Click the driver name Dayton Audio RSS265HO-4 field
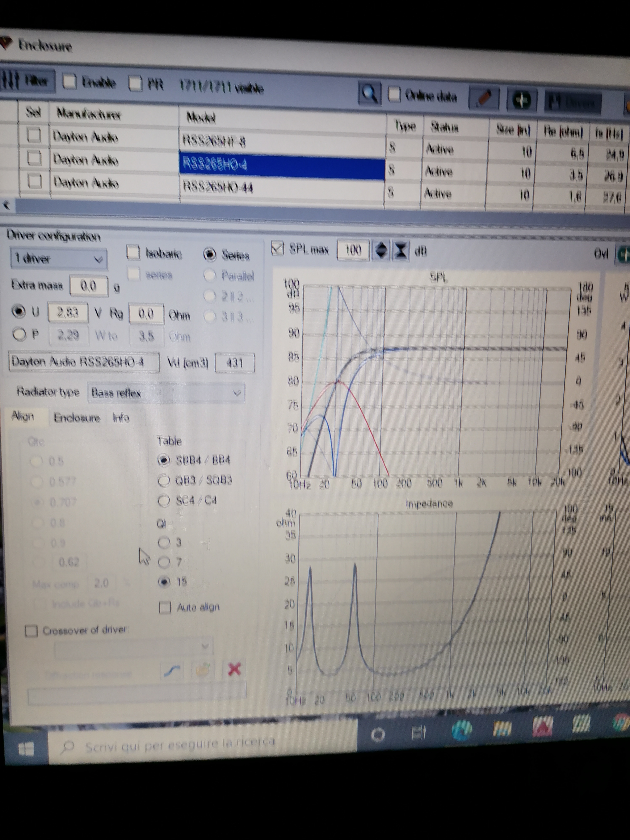630x840 pixels. coord(84,362)
